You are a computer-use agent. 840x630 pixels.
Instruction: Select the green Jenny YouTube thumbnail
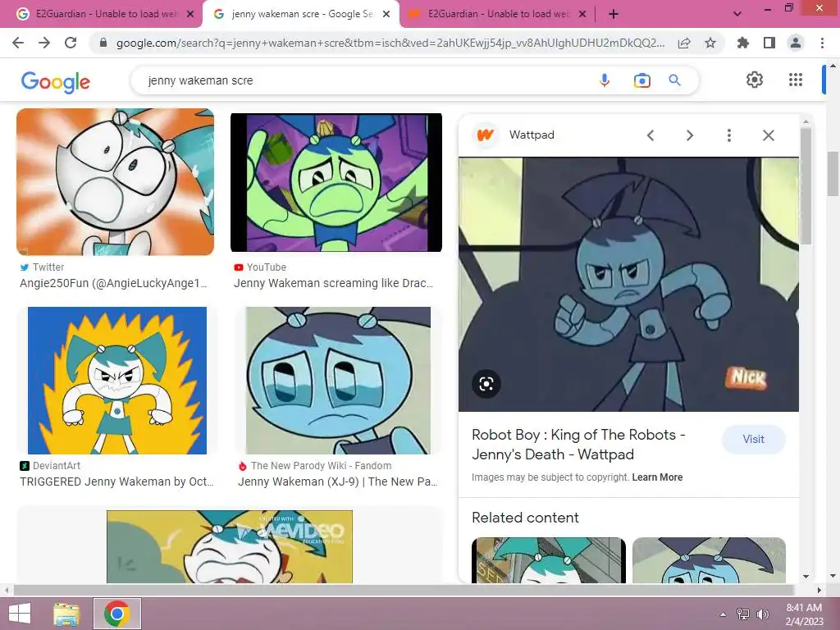tap(336, 182)
